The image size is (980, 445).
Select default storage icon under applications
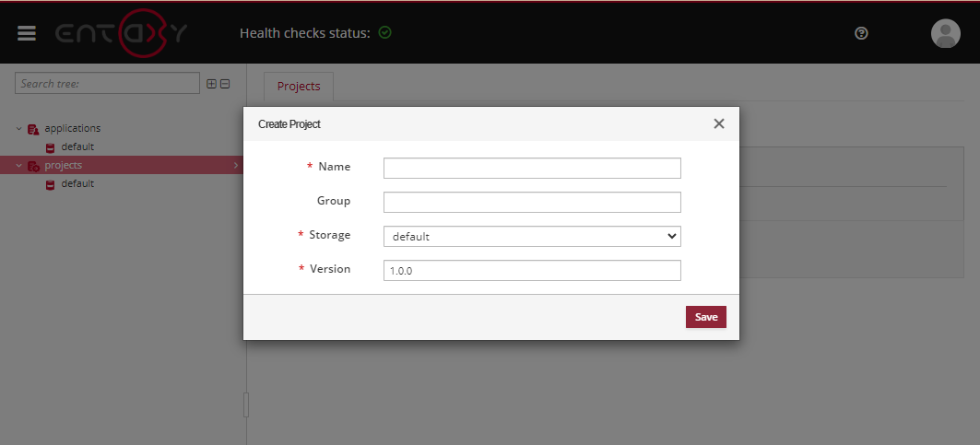[51, 147]
